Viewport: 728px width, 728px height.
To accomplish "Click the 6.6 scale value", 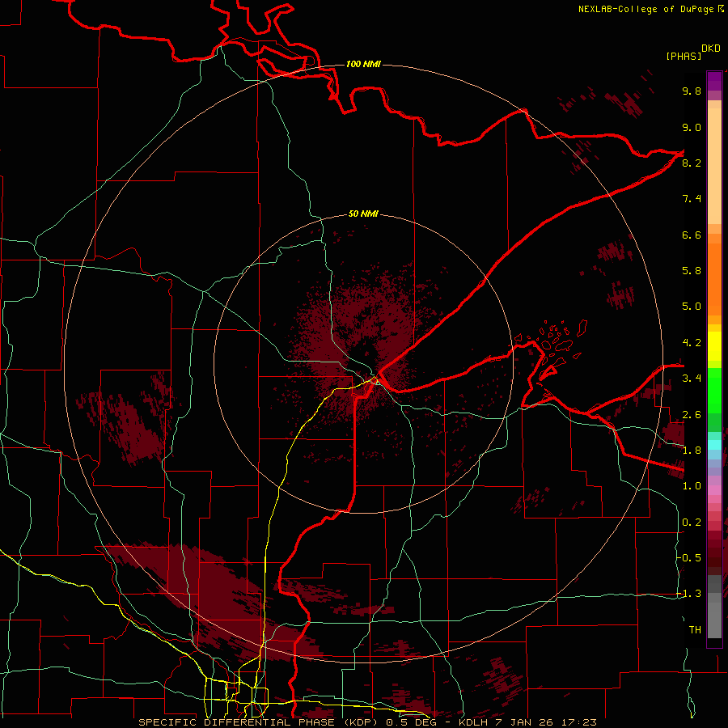I will (692, 235).
